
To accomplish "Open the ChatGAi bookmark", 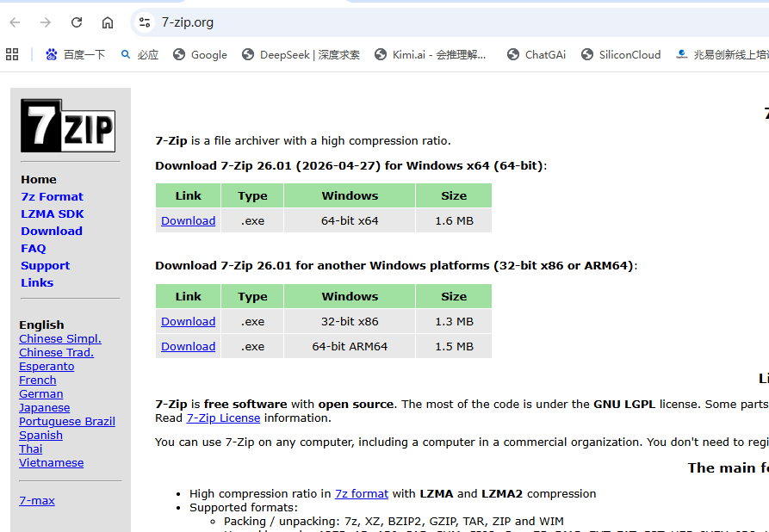I will [536, 54].
